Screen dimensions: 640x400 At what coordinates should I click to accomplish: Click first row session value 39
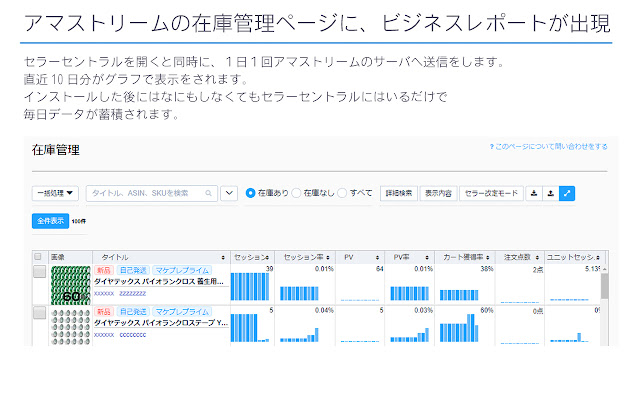[269, 269]
